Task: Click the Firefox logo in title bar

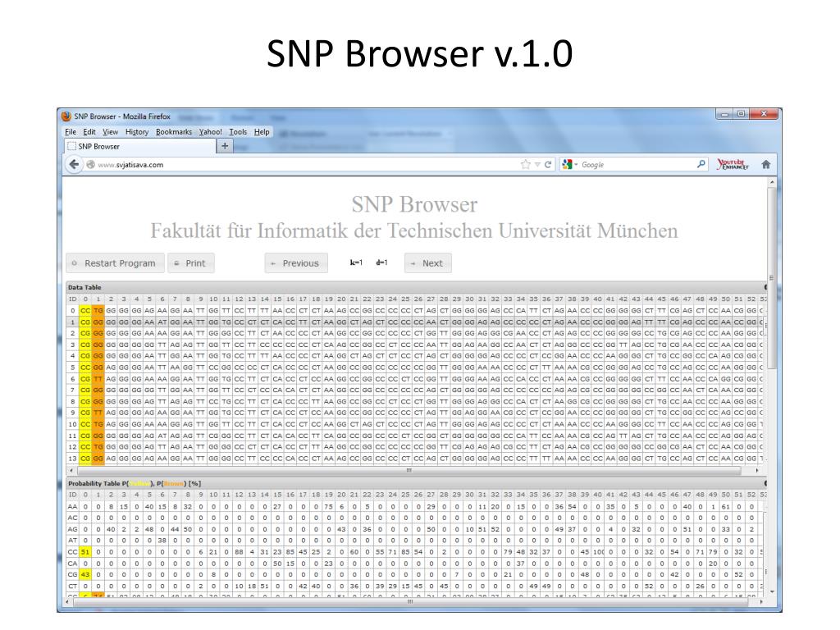Action: (x=66, y=116)
